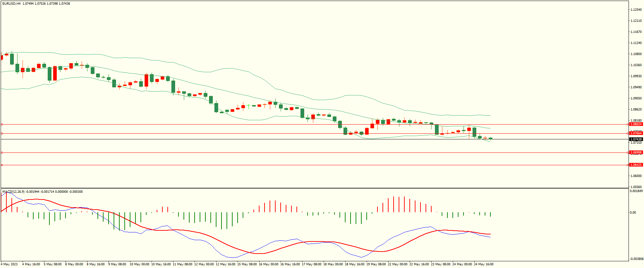The image size is (644, 268).
Task: Click the 4 May 2023 date label
Action: click(9, 264)
